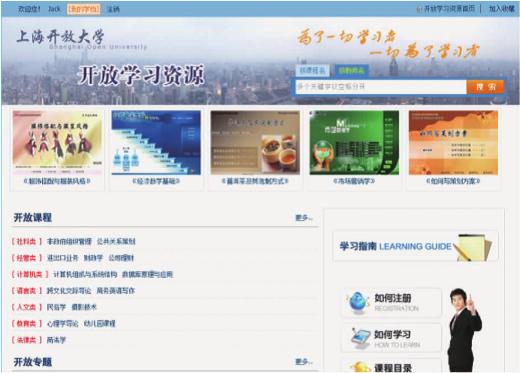Image resolution: width=520 pixels, height=373 pixels.
Task: Click the orange 搜索 search button
Action: point(485,87)
